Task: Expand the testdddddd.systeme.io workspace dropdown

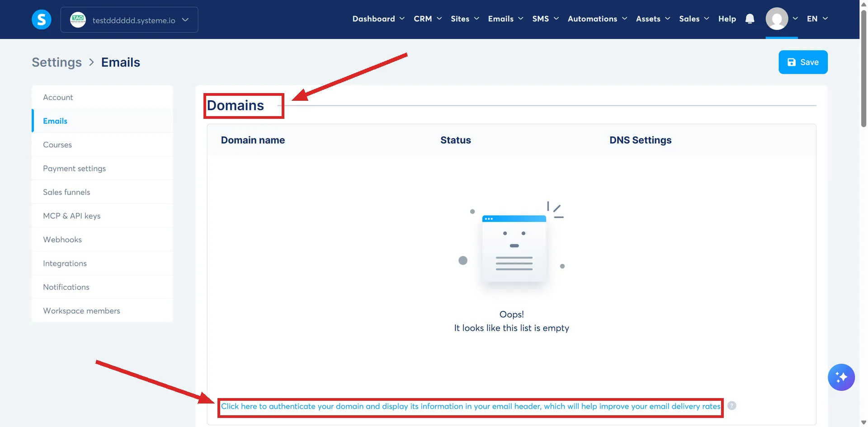Action: click(x=129, y=20)
